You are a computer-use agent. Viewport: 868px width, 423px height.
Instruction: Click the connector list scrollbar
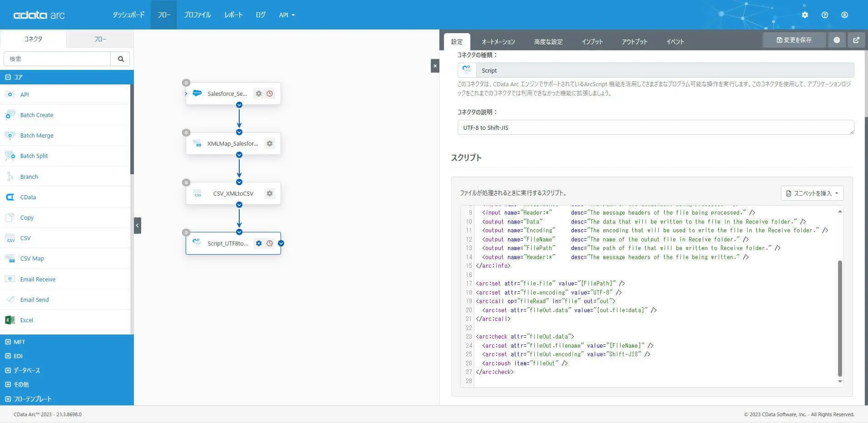click(x=132, y=129)
